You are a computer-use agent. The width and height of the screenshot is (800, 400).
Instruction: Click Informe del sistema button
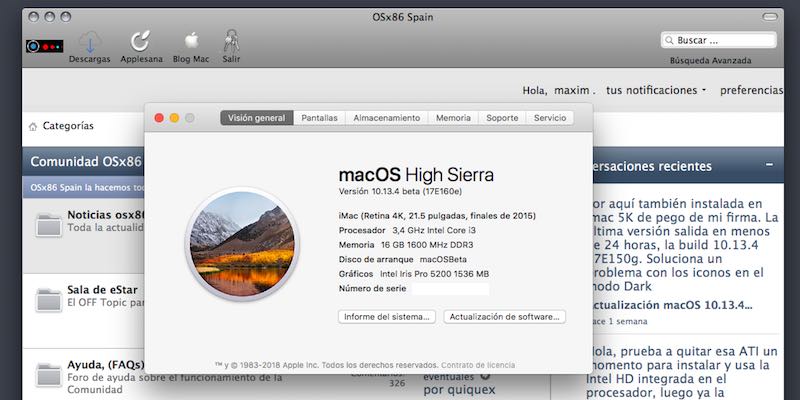click(387, 317)
